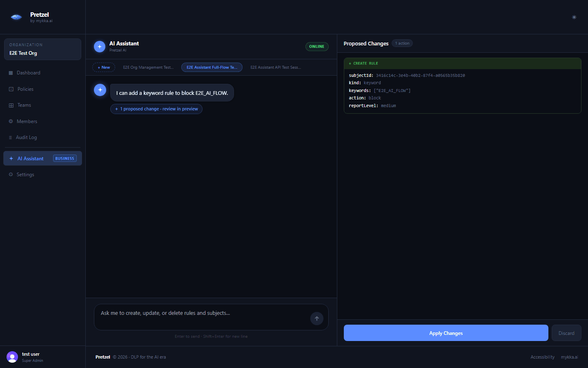Click the Policies icon in sidebar

coord(11,89)
